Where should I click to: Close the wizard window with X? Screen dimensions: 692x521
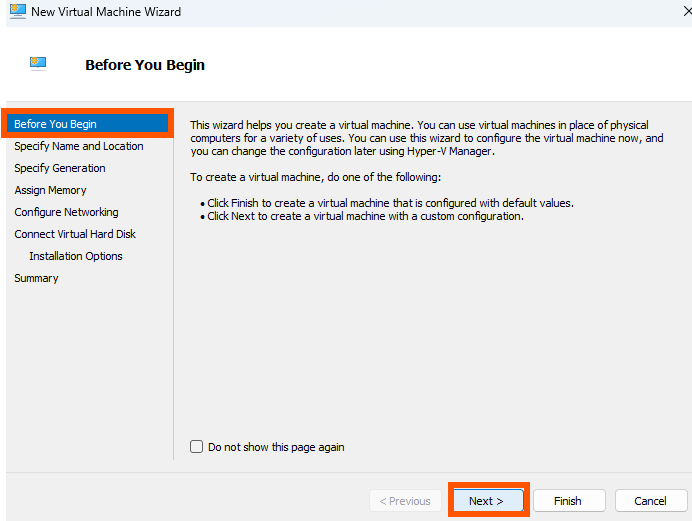tap(687, 11)
